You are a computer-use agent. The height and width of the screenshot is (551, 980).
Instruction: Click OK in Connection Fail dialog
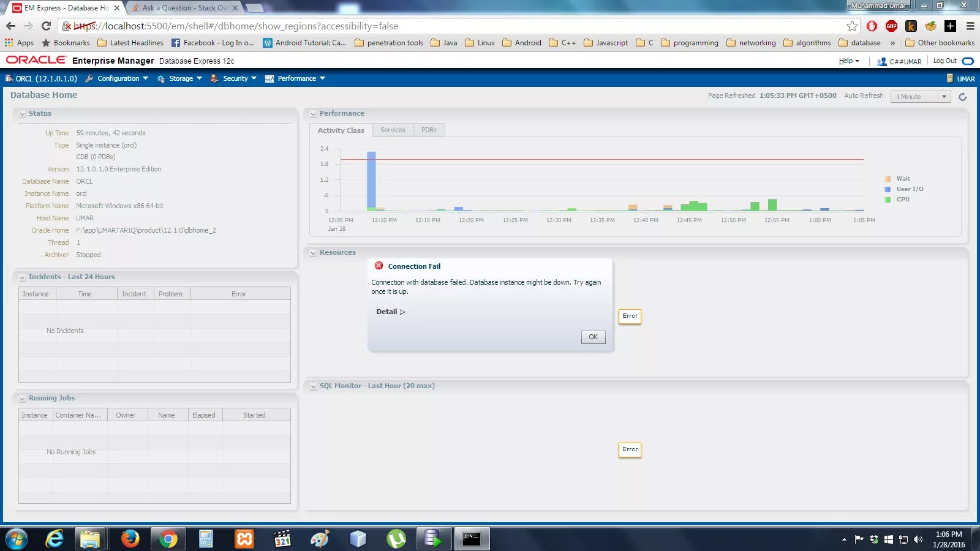tap(593, 337)
